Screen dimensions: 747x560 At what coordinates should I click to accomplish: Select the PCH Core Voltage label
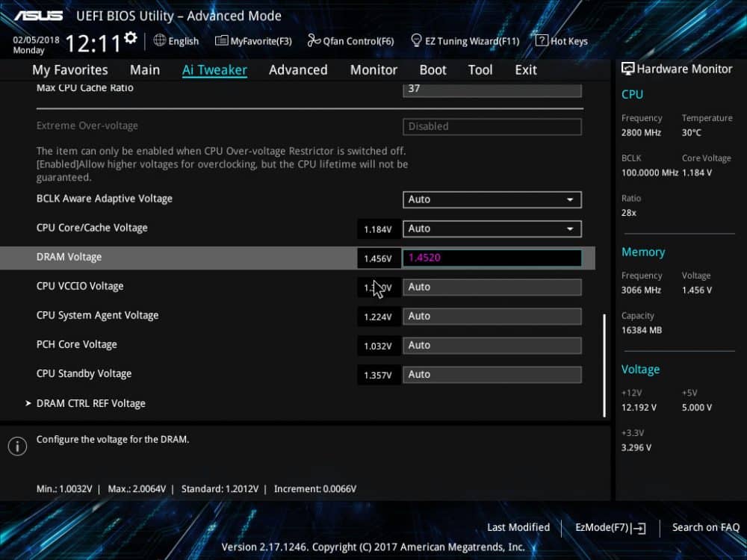click(77, 344)
